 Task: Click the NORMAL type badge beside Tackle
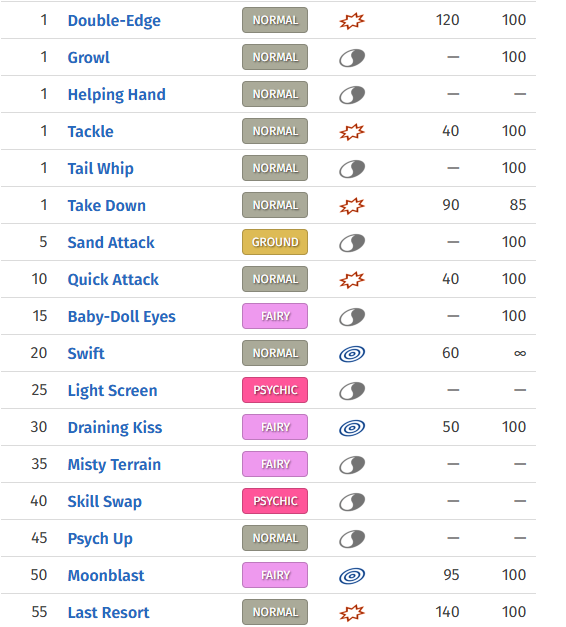(x=275, y=131)
